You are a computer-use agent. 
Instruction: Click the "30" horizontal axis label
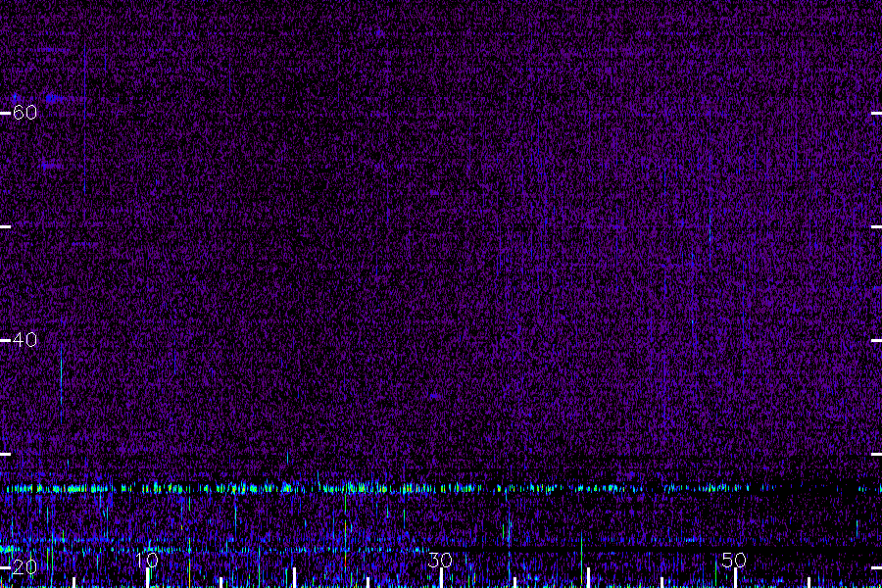440,560
